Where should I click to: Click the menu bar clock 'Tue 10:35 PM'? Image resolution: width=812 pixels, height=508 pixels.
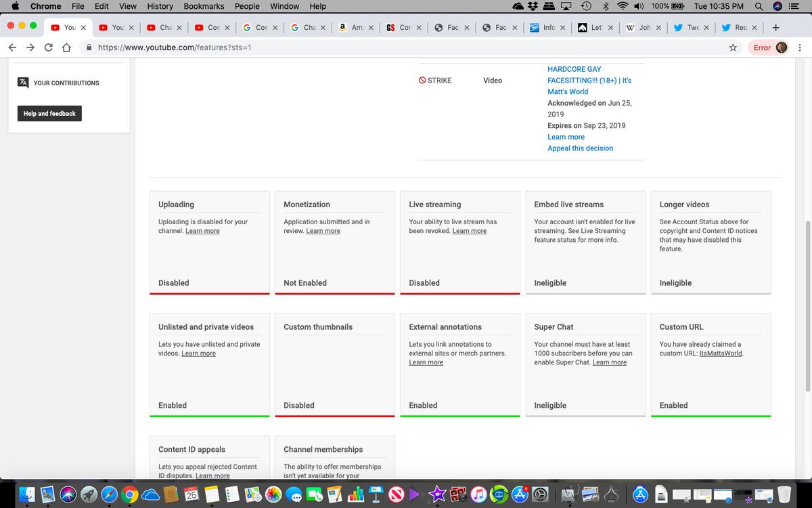click(719, 6)
